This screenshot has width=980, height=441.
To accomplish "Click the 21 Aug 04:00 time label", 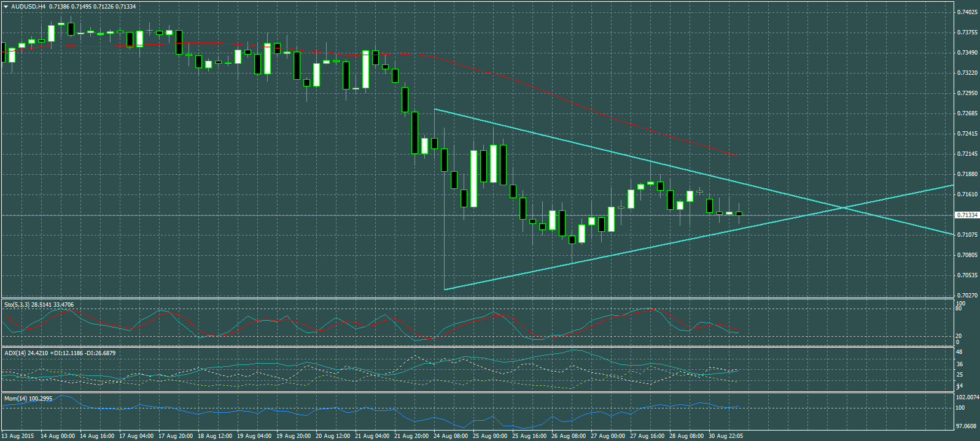I will point(372,436).
